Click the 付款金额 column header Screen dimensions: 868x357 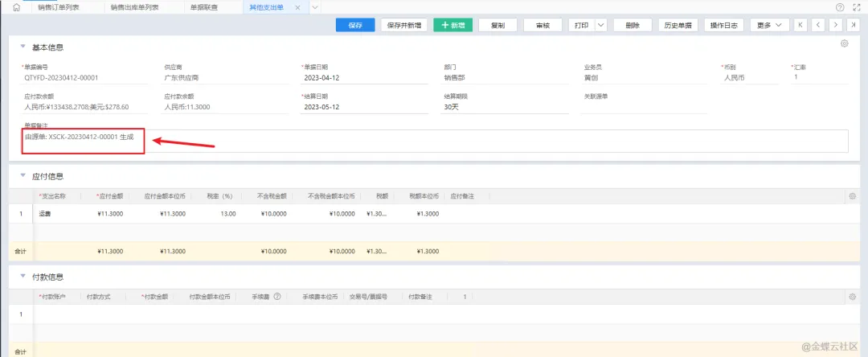pos(155,297)
